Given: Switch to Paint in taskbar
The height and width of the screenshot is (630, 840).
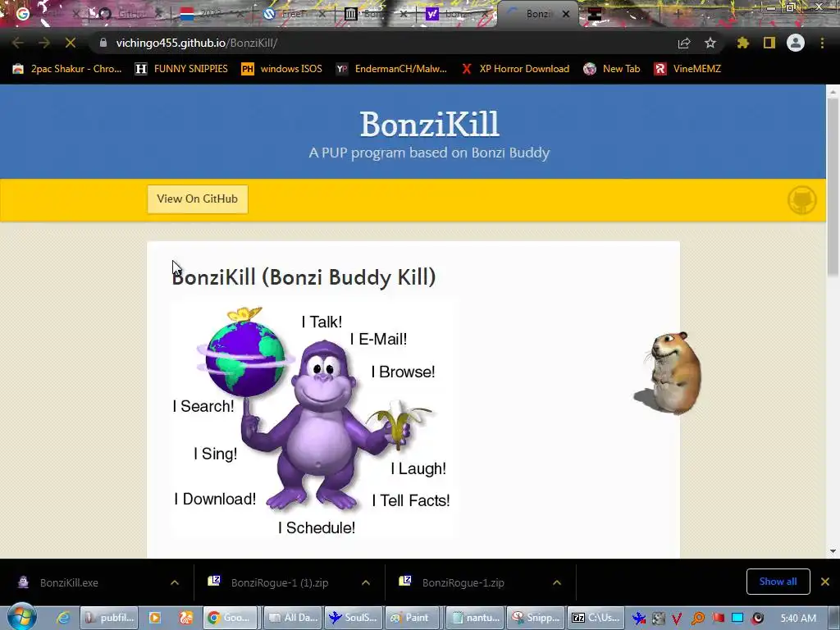Looking at the screenshot, I should [412, 618].
